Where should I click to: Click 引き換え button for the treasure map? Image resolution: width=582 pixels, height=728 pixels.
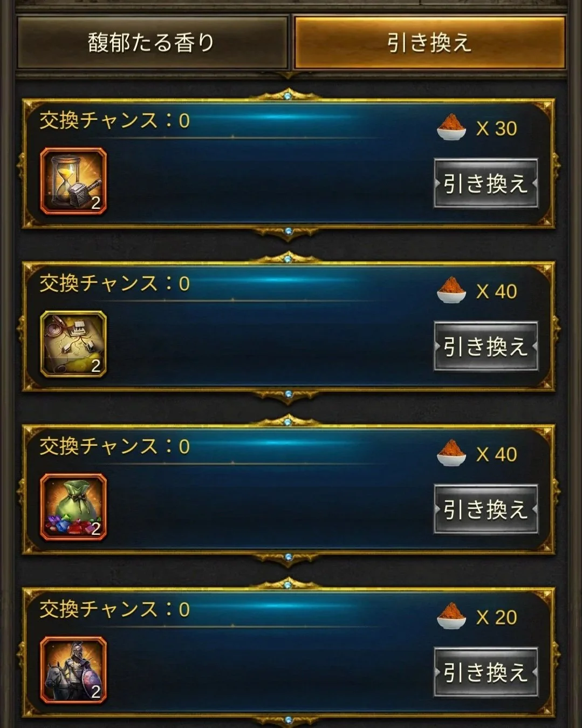click(x=486, y=346)
